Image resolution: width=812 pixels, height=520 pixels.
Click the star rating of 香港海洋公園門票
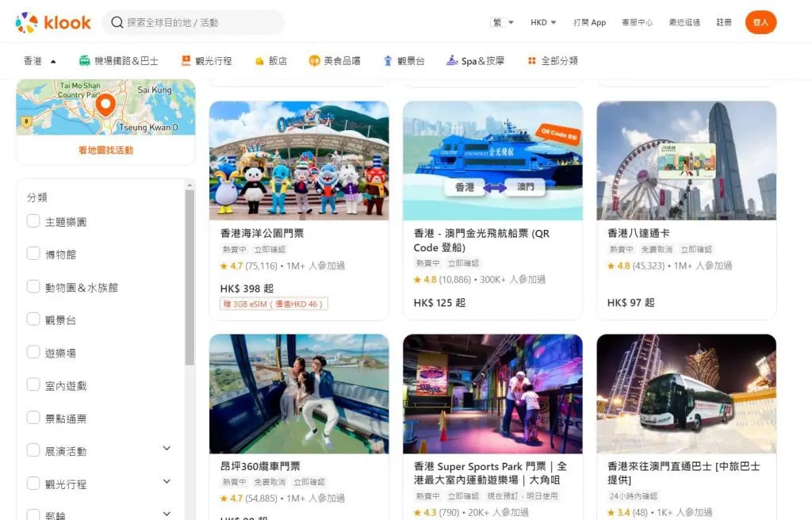click(x=231, y=266)
